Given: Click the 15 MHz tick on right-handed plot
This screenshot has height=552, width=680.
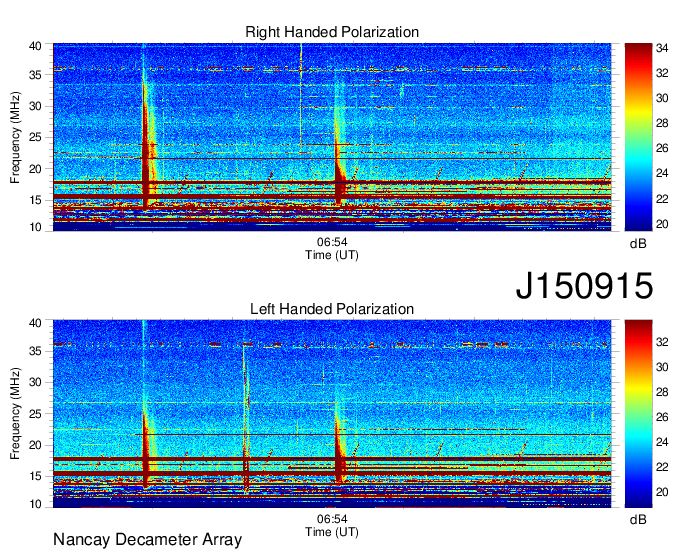Looking at the screenshot, I should coord(35,200).
